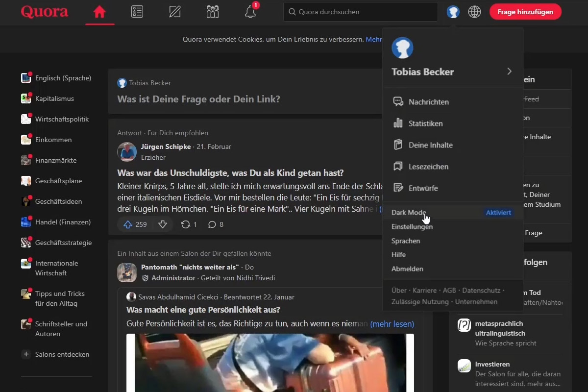
Task: Open Geschäftsstrategie space in sidebar
Action: pyautogui.click(x=56, y=243)
